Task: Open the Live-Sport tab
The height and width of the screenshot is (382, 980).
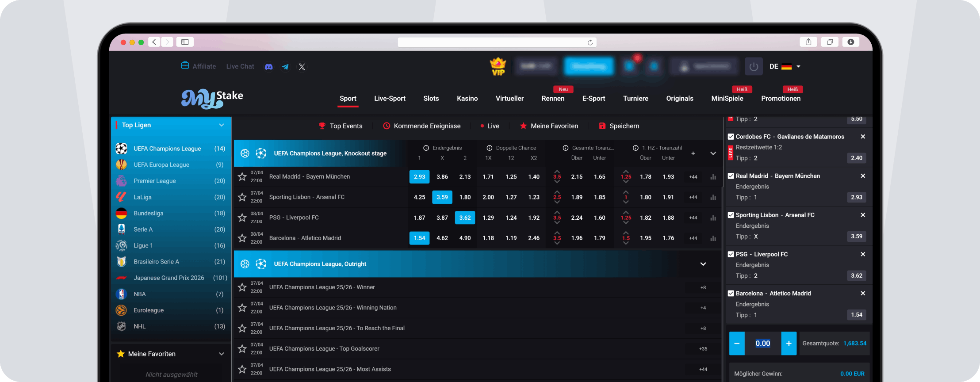Action: [390, 99]
